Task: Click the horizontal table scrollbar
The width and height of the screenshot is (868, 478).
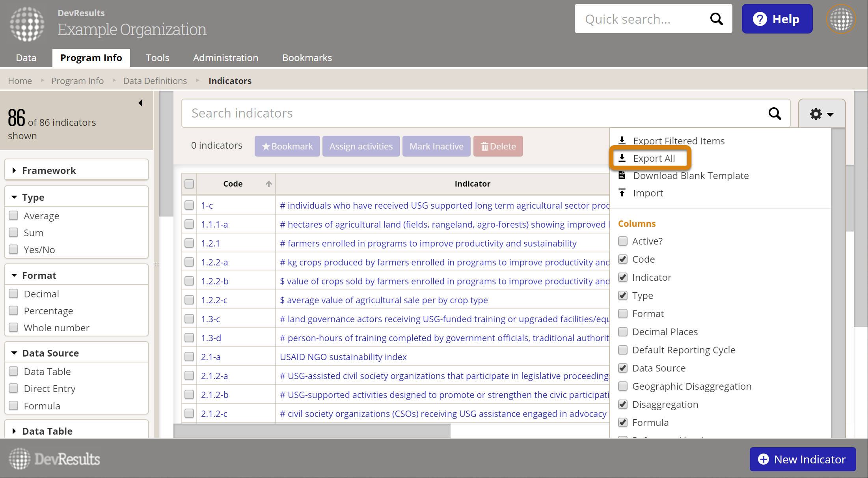Action: coord(312,431)
